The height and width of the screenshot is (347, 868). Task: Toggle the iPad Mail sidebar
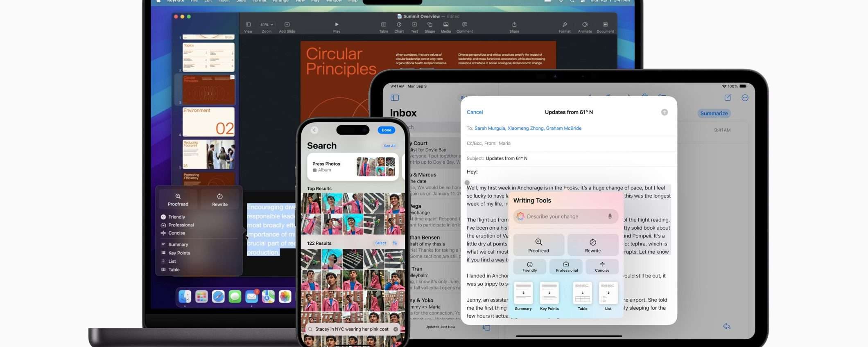click(x=395, y=98)
